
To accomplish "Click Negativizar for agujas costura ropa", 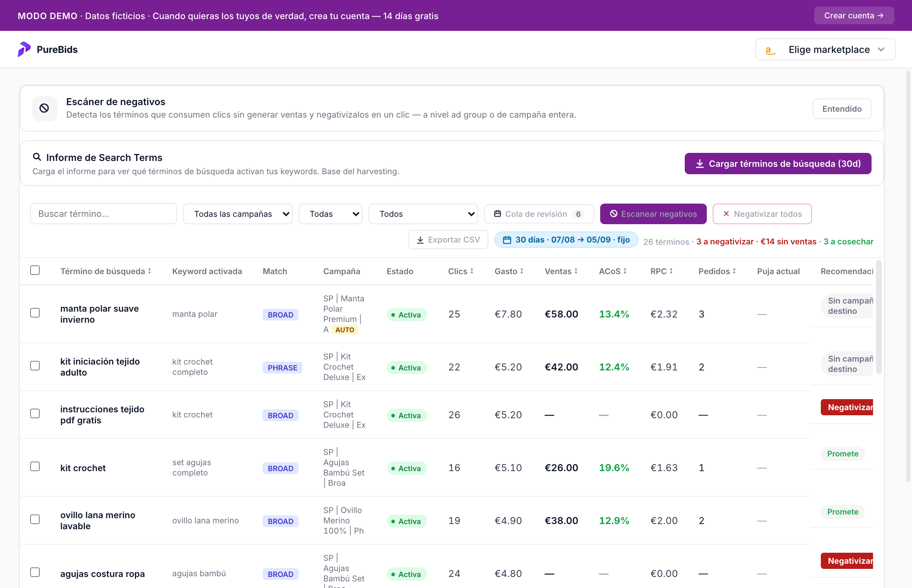I will tap(847, 561).
